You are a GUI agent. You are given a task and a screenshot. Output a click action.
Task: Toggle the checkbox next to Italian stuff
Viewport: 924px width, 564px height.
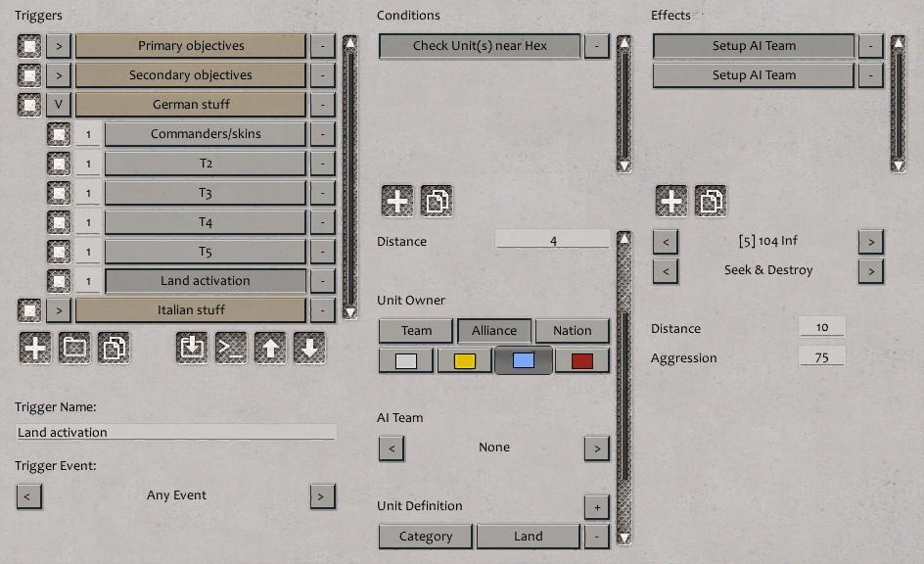[x=28, y=310]
